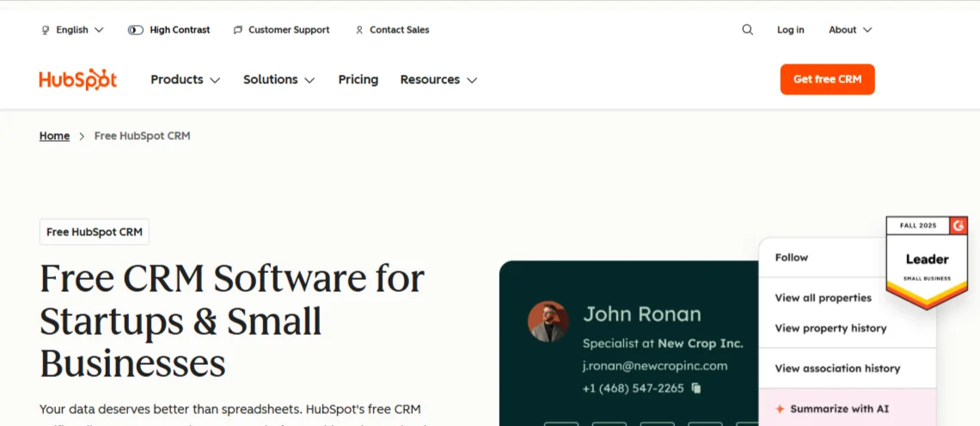
Task: Click the G2 Leader Fall 2025 badge
Action: pyautogui.click(x=927, y=262)
